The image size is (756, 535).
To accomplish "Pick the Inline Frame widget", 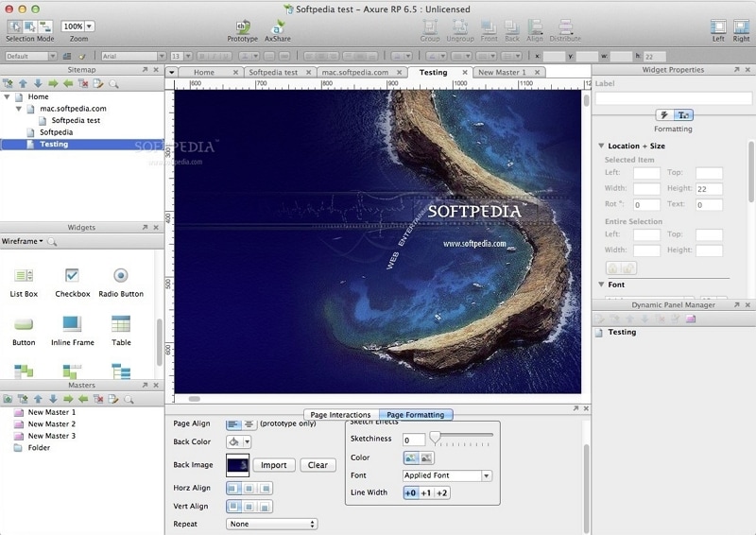I will pyautogui.click(x=72, y=325).
